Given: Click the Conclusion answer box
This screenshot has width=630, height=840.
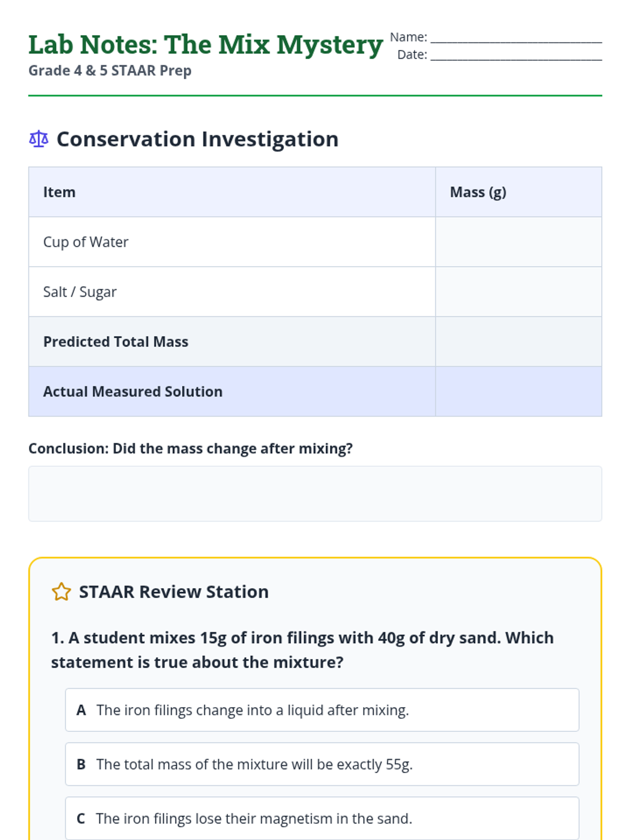Looking at the screenshot, I should click(x=315, y=493).
